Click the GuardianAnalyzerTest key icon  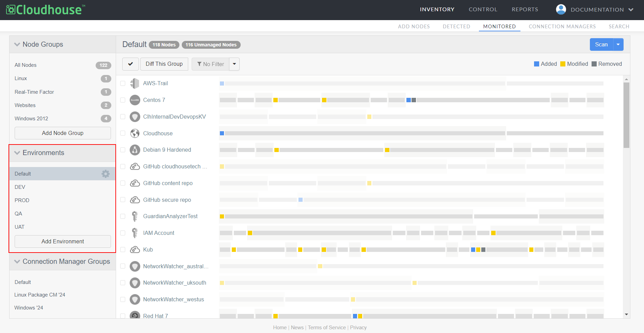(135, 216)
